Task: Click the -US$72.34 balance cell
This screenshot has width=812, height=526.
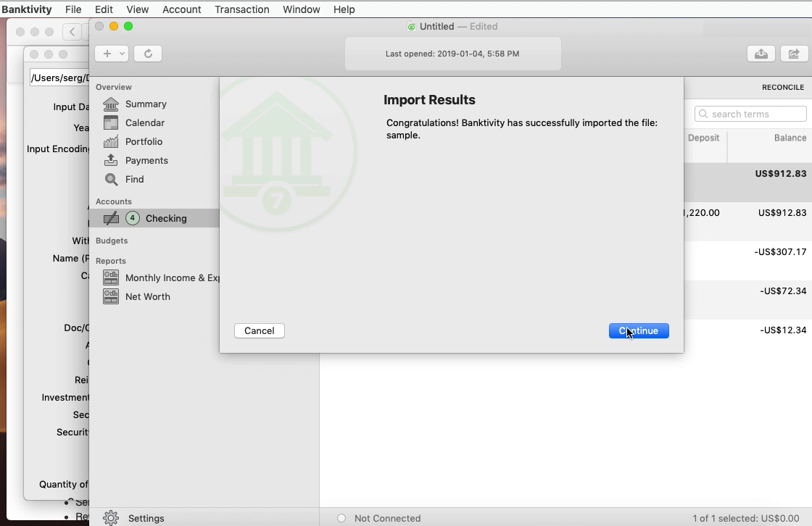Action: pos(783,291)
